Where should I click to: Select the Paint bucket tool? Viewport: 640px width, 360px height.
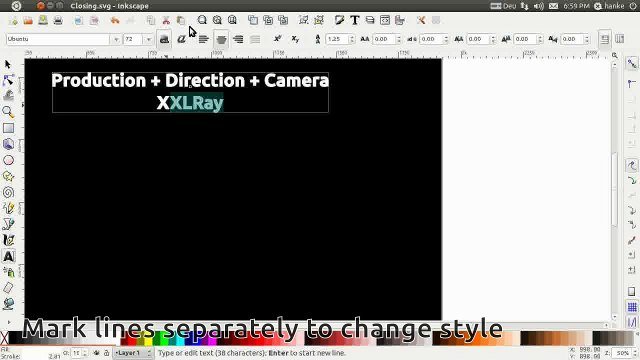click(x=8, y=304)
